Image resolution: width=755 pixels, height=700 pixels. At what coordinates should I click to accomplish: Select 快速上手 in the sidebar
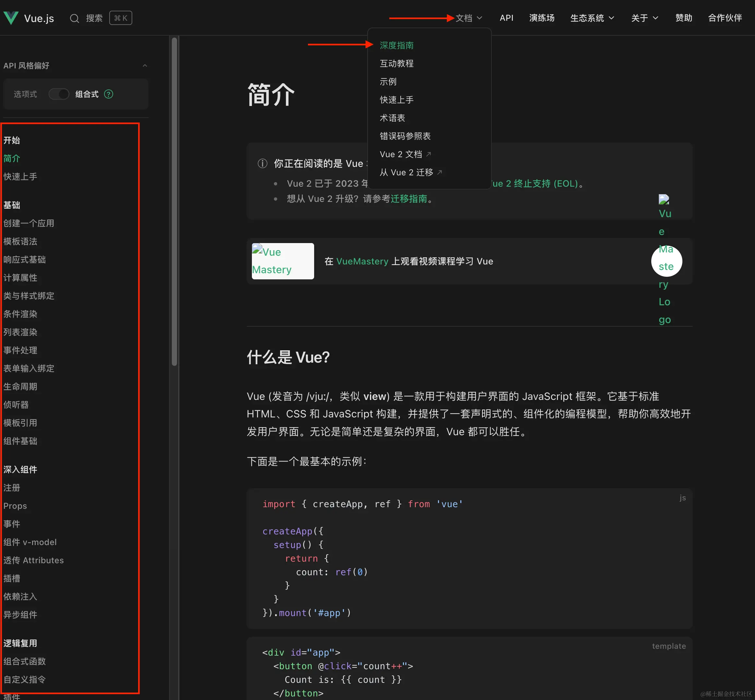20,176
